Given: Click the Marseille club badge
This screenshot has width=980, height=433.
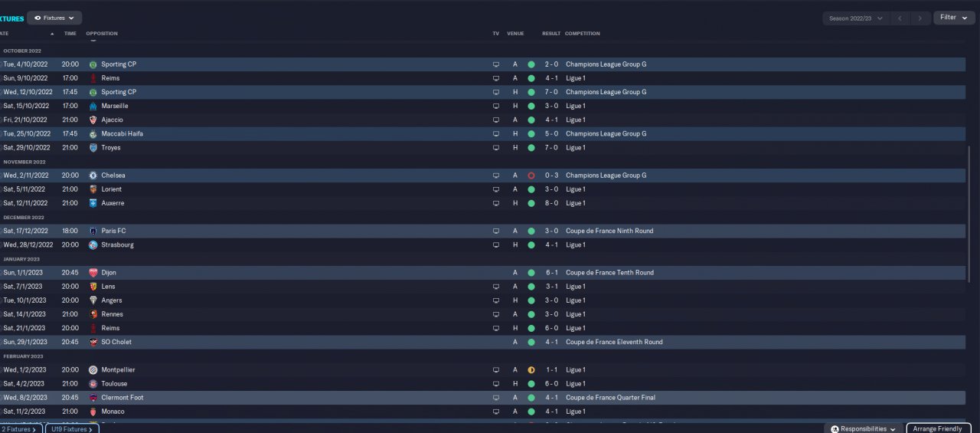Looking at the screenshot, I should coord(93,106).
